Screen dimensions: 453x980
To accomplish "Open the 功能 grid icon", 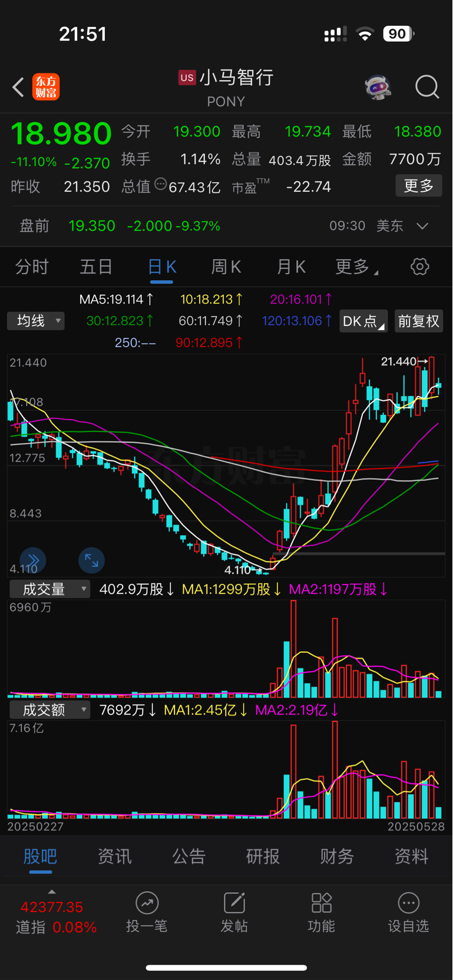I will point(321,902).
